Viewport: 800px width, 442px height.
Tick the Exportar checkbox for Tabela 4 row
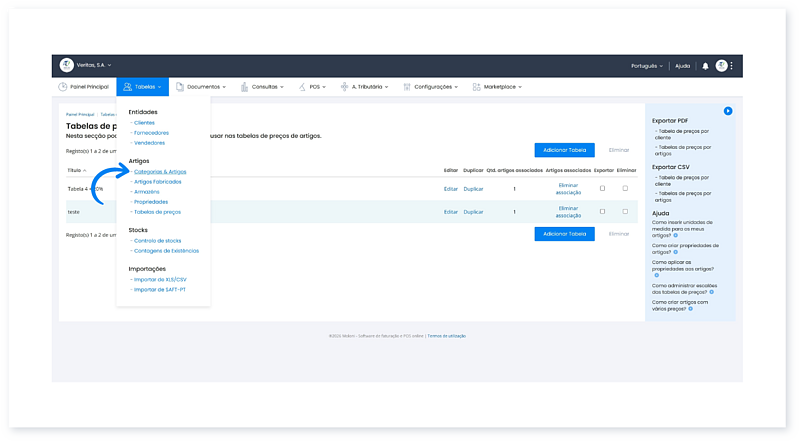coord(602,188)
